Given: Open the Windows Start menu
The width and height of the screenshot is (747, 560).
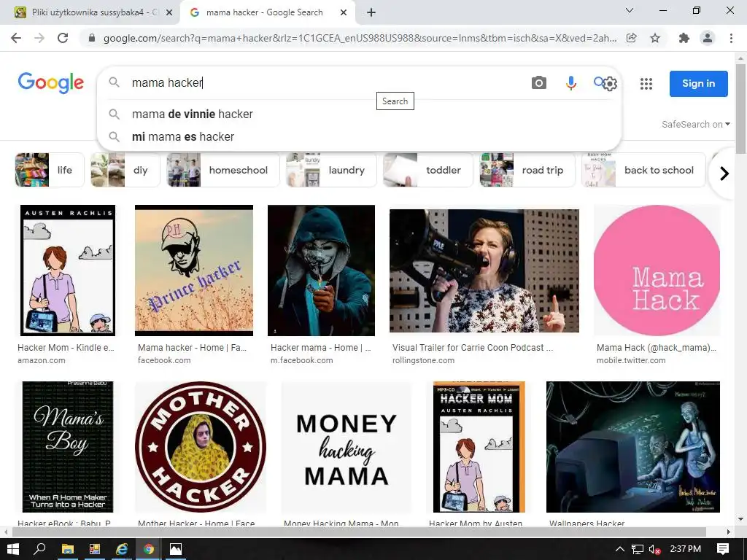Looking at the screenshot, I should point(13,549).
